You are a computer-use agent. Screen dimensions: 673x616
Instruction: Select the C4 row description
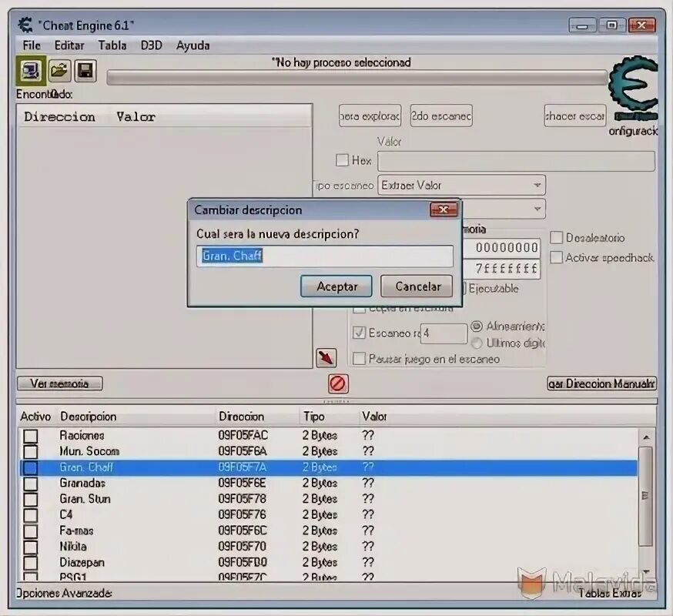click(66, 514)
